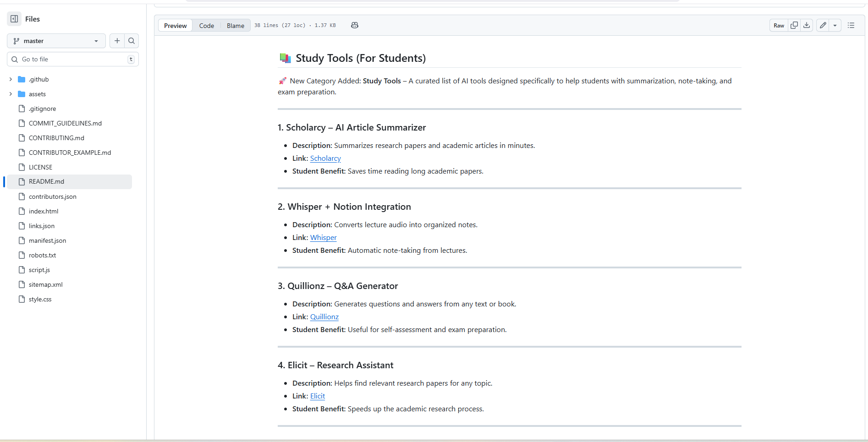Open sitemap.xml file
This screenshot has width=868, height=442.
45,284
